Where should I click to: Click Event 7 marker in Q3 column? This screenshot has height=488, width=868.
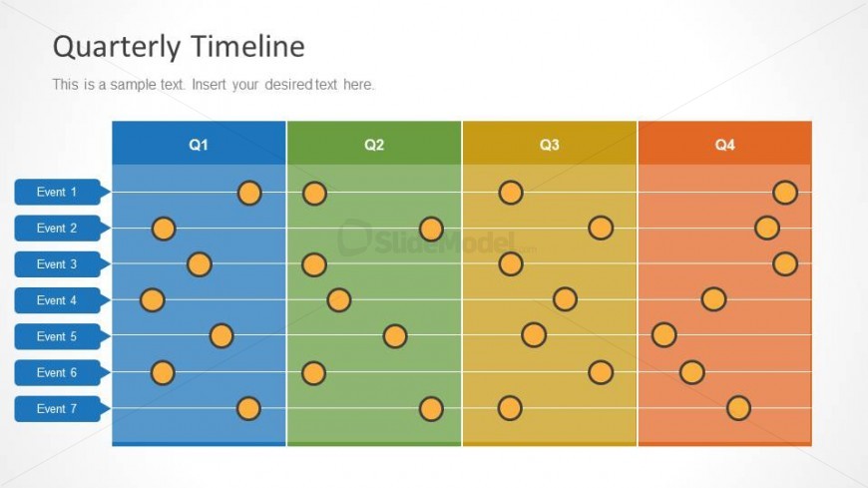point(510,408)
